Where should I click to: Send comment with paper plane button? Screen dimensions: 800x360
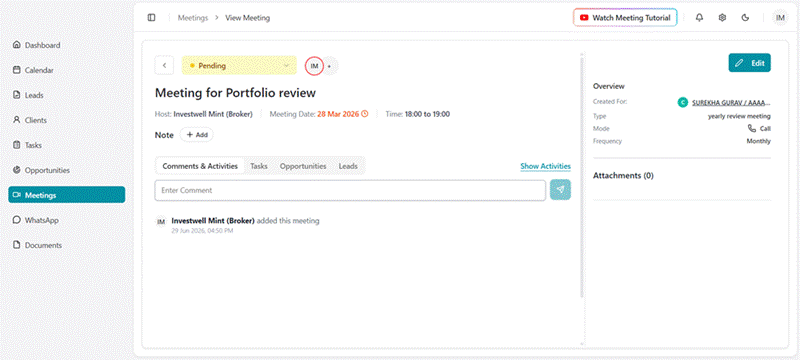coord(560,190)
